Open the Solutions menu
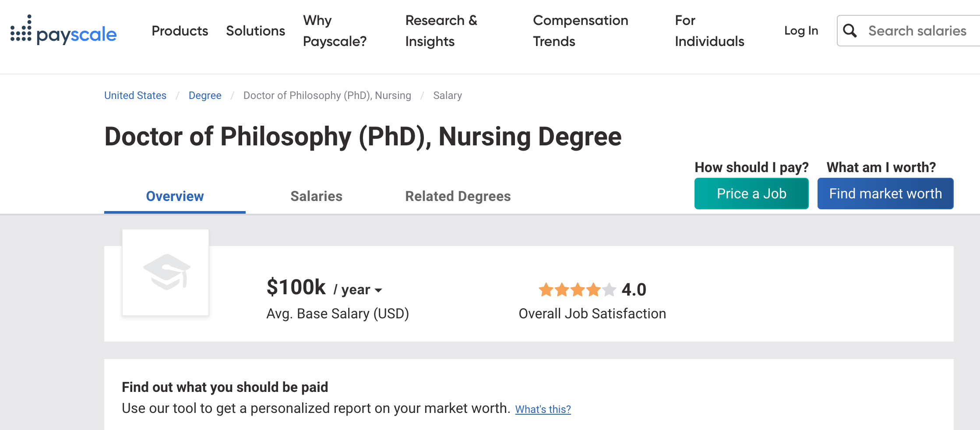 tap(255, 31)
